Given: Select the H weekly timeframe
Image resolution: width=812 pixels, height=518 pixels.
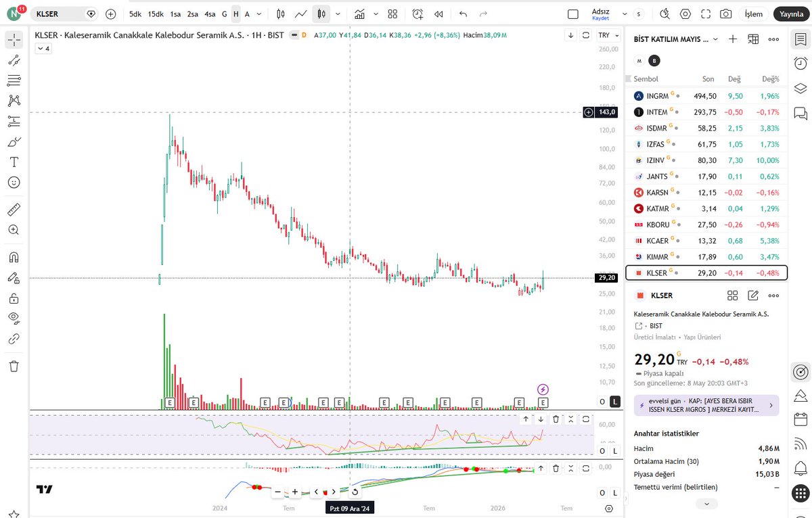Looking at the screenshot, I should [x=235, y=14].
